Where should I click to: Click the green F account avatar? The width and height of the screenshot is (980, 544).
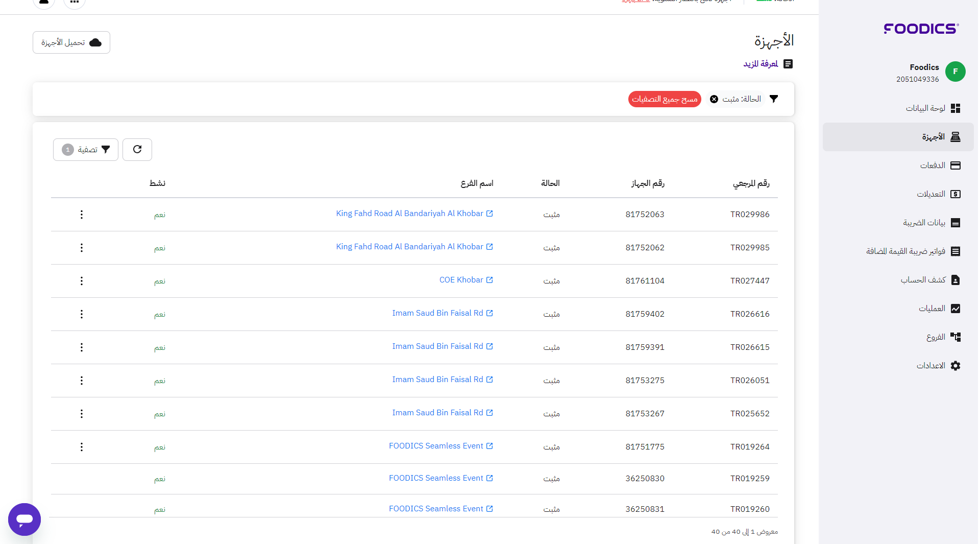coord(955,72)
